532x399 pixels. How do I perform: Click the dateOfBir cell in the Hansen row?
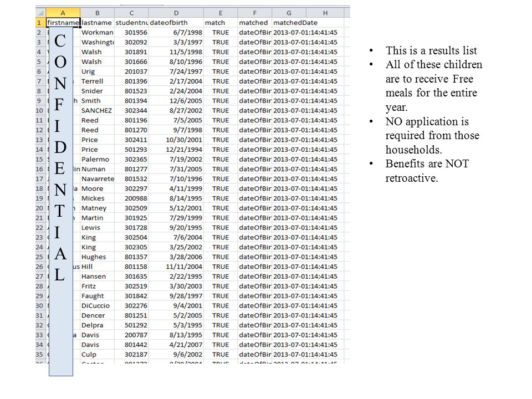pyautogui.click(x=255, y=277)
